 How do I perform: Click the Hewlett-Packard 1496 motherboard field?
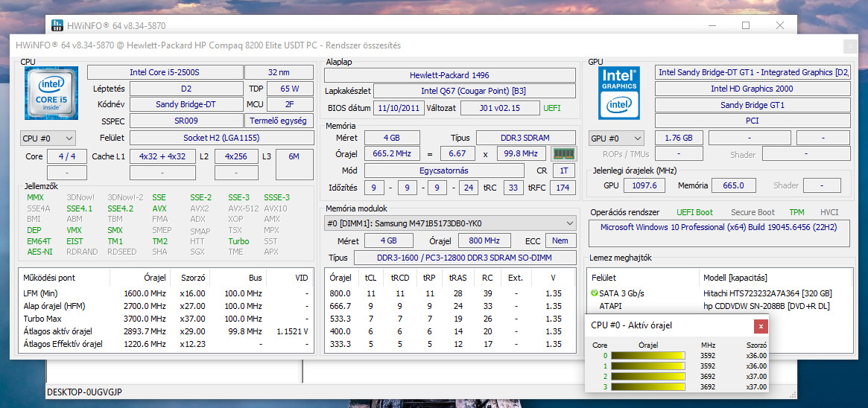point(449,75)
